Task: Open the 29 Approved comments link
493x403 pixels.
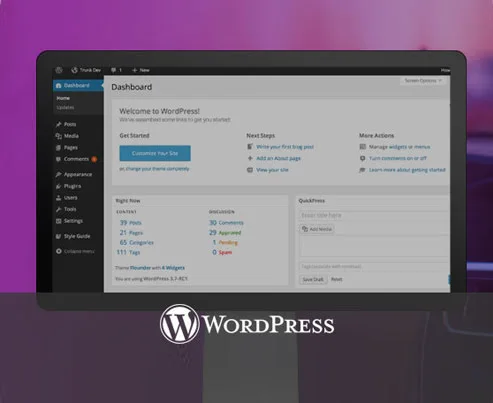Action: coord(225,233)
